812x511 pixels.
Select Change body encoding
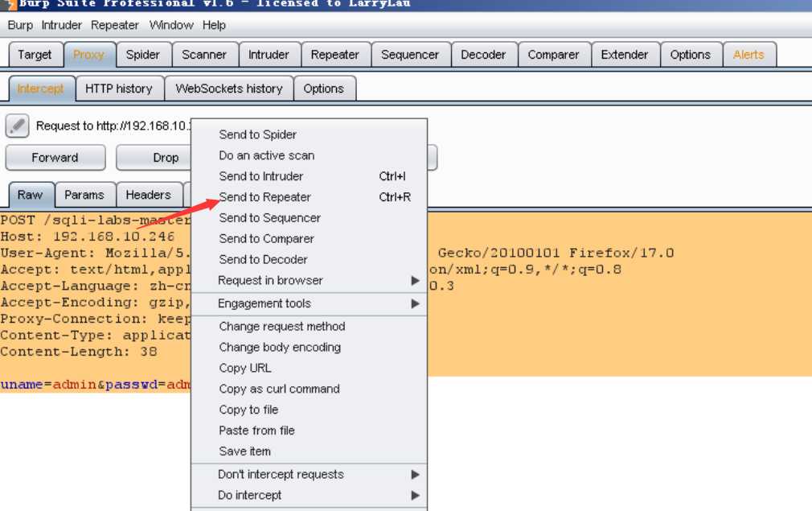point(310,347)
